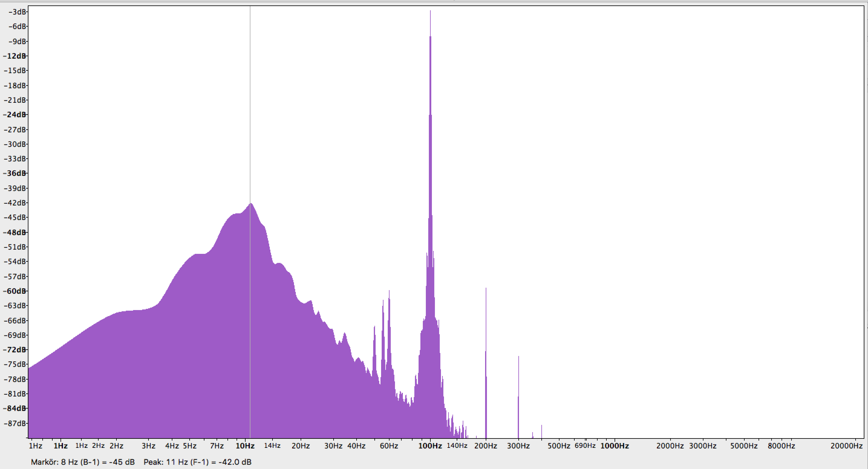Viewport: 868px width, 469px height.
Task: Click the -54dB axis label
Action: [x=15, y=261]
